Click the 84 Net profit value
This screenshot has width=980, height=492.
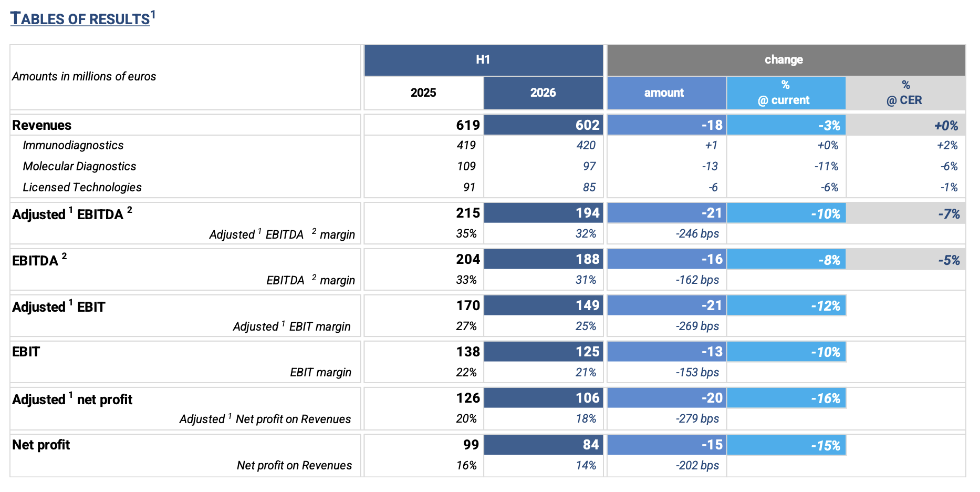point(591,445)
